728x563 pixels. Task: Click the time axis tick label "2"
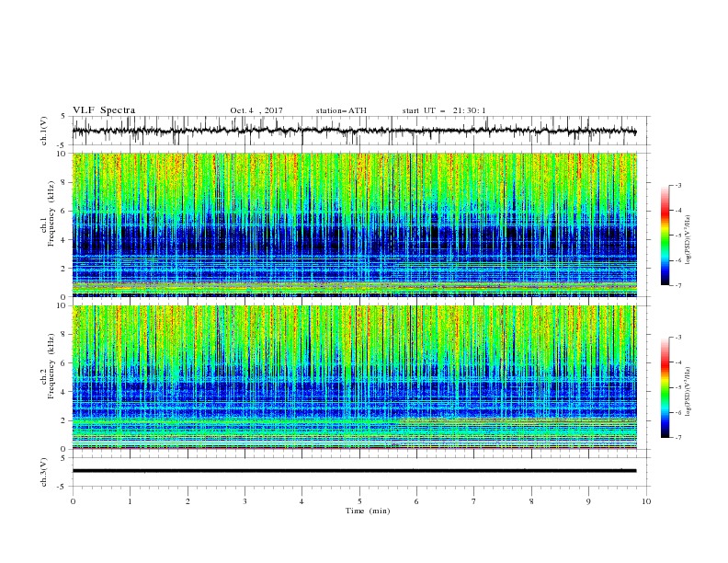point(188,501)
